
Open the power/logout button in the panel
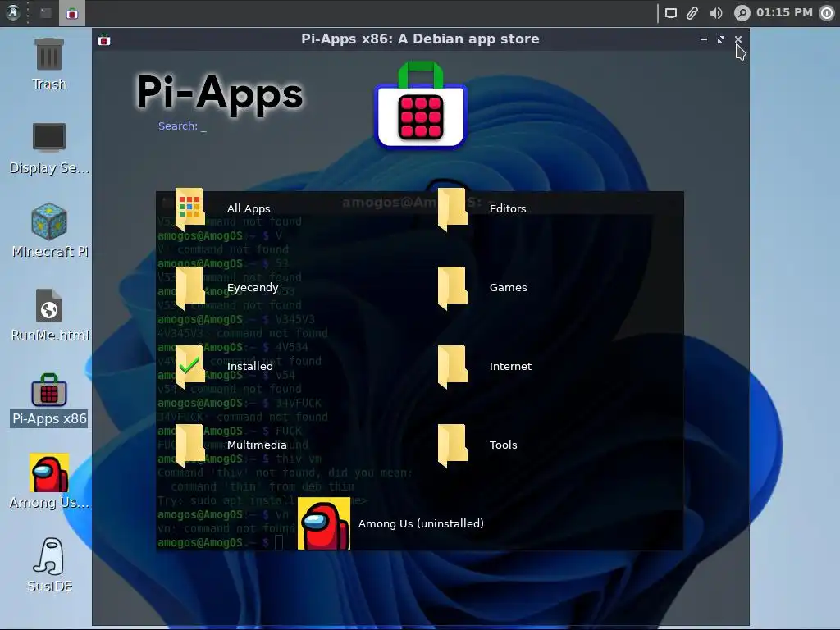click(x=827, y=13)
